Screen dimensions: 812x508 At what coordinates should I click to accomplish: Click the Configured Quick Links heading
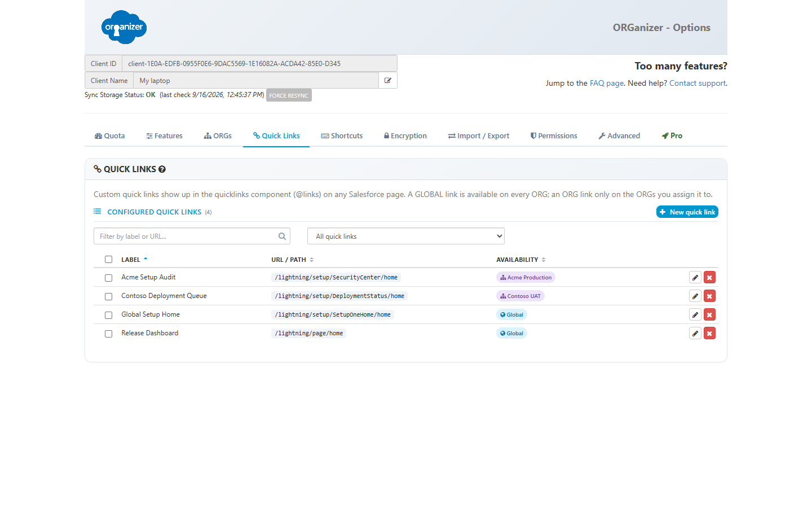pyautogui.click(x=154, y=212)
